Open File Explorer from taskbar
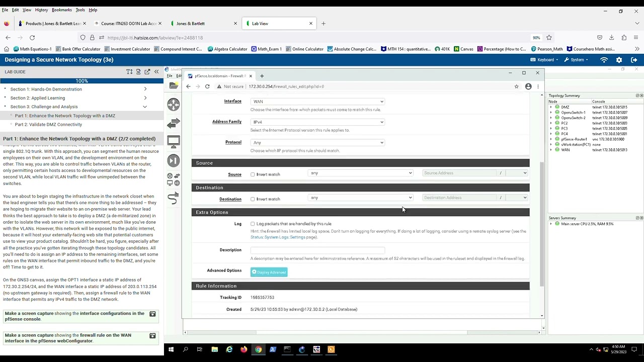The image size is (644, 362). click(214, 349)
